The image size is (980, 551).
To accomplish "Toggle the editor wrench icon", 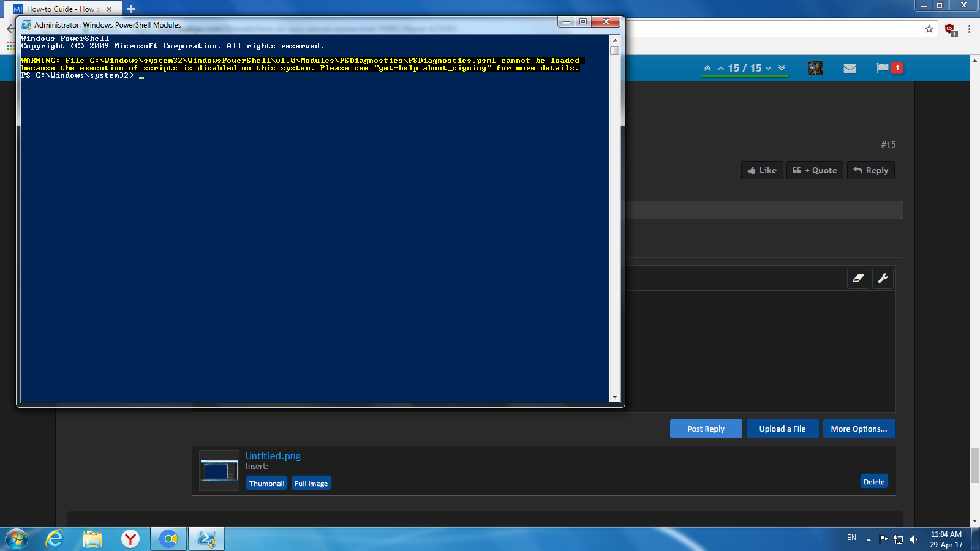I will tap(883, 278).
